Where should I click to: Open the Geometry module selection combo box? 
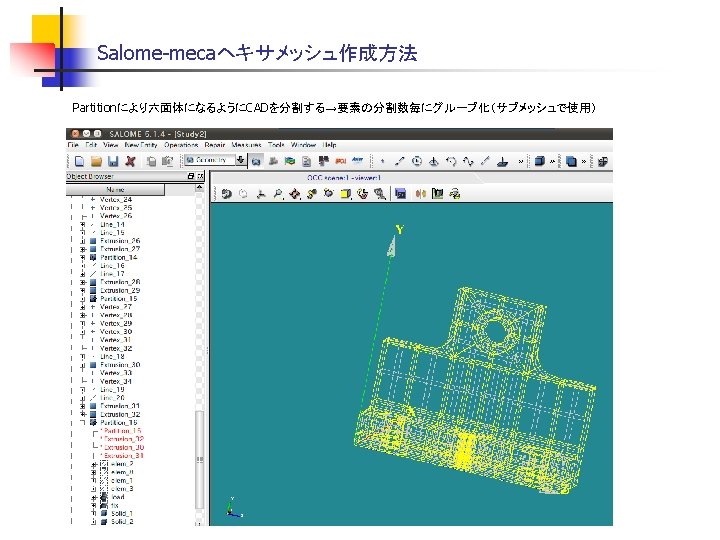[x=215, y=160]
